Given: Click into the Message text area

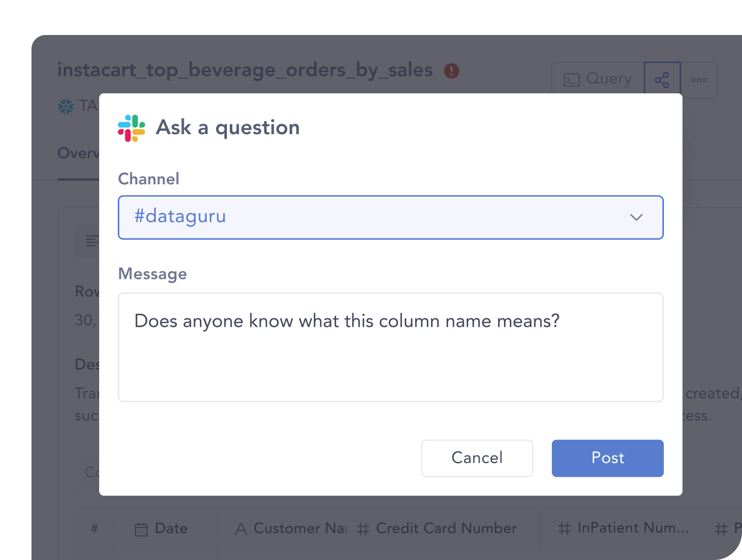Looking at the screenshot, I should pyautogui.click(x=391, y=347).
